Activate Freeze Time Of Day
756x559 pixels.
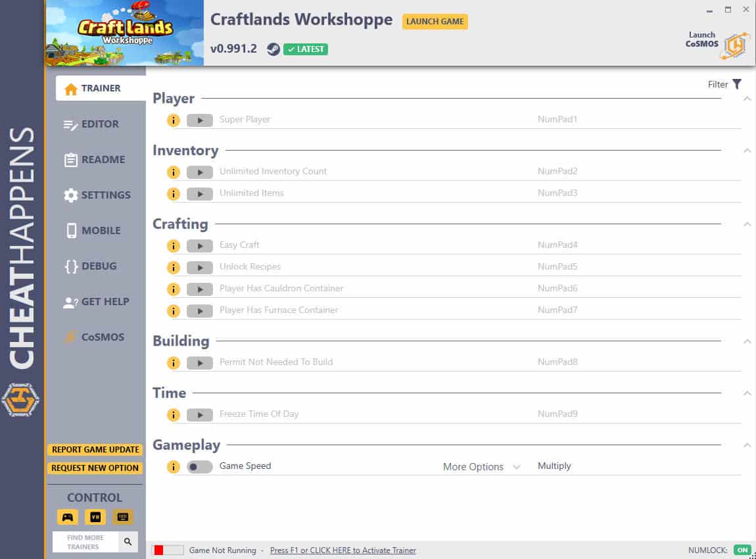click(x=200, y=415)
